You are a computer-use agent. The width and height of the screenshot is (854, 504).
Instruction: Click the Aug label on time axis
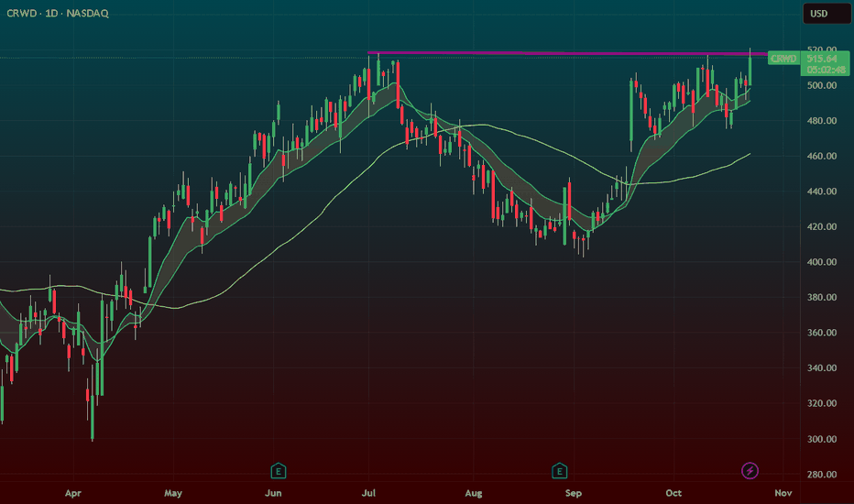click(473, 493)
